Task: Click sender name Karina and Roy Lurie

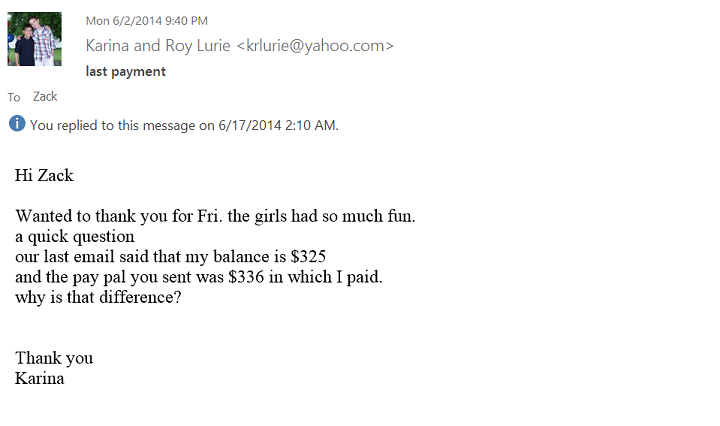Action: click(158, 46)
